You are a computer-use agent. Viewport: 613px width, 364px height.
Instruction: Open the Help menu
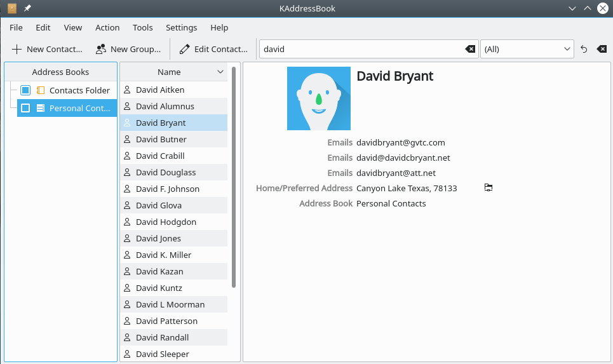coord(219,28)
